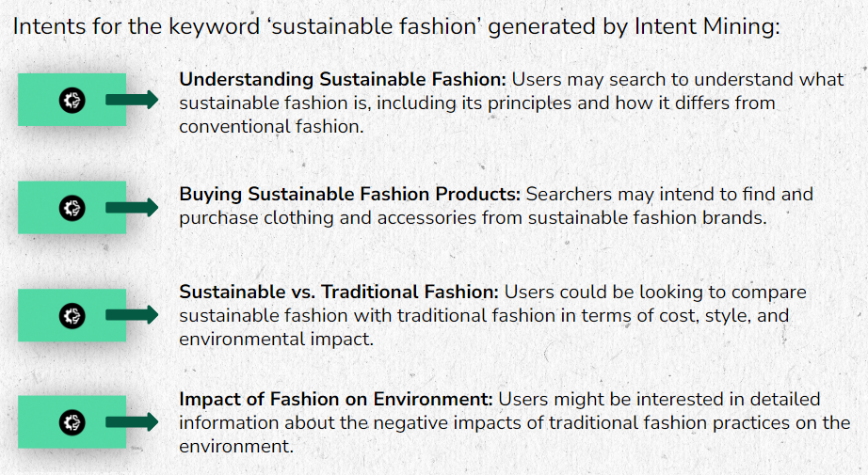Viewport: 868px width, 475px height.
Task: Click the title text 'Intents for the keyword'
Action: click(x=137, y=26)
